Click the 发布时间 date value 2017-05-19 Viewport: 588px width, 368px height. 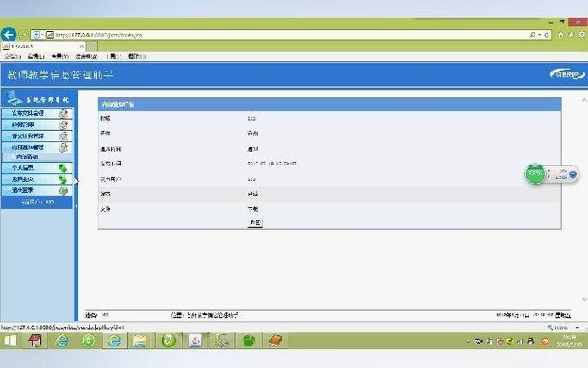pyautogui.click(x=272, y=164)
